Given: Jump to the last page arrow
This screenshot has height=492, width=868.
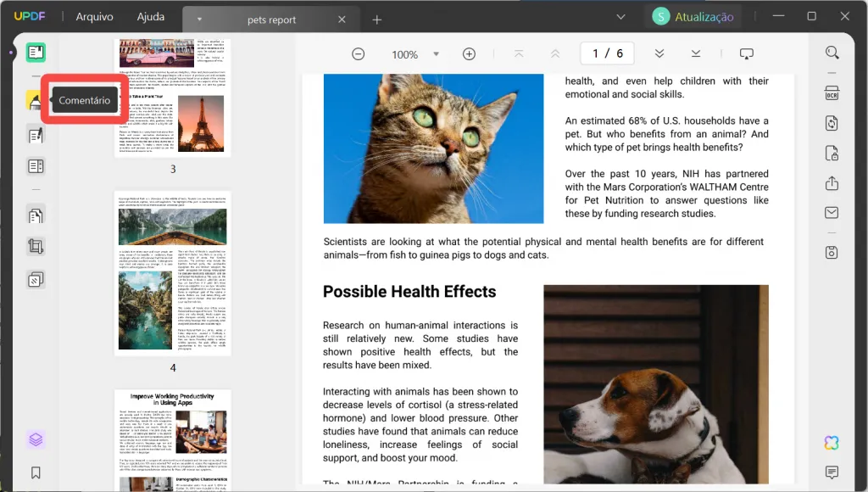Looking at the screenshot, I should coord(696,53).
